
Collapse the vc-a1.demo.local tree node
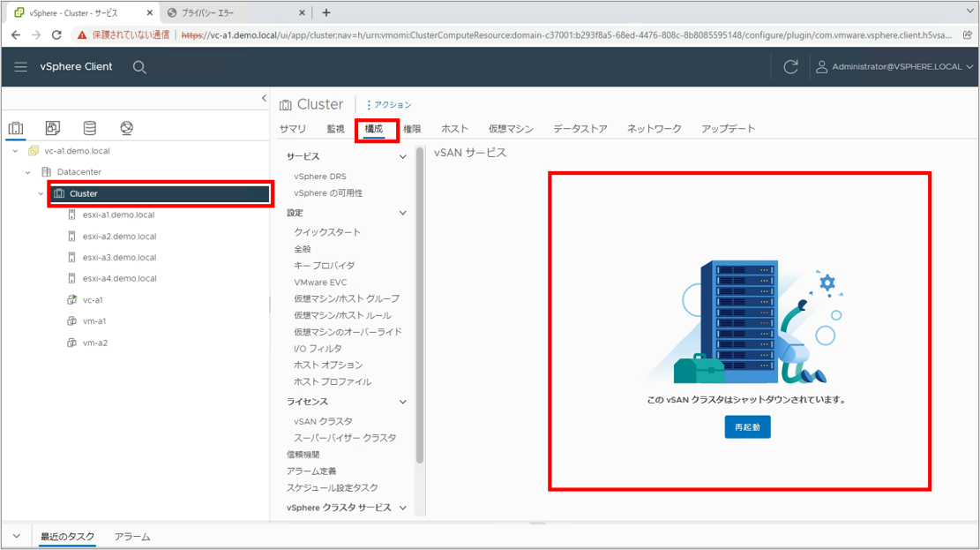[16, 151]
